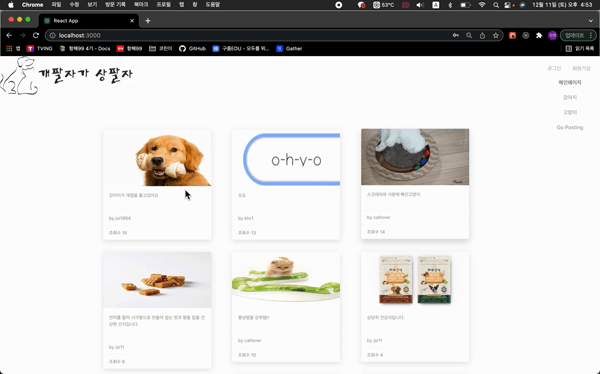Click the "by jsl1994" author text
This screenshot has width=600, height=374.
(x=120, y=218)
